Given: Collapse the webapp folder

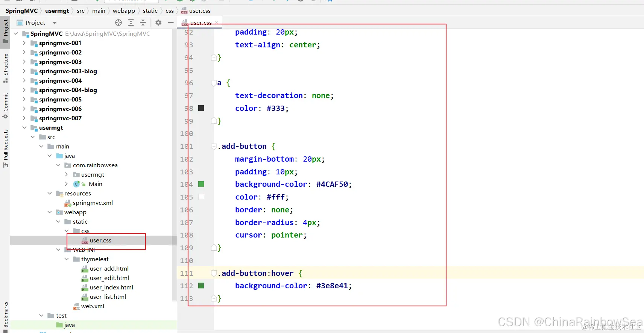Looking at the screenshot, I should [50, 212].
